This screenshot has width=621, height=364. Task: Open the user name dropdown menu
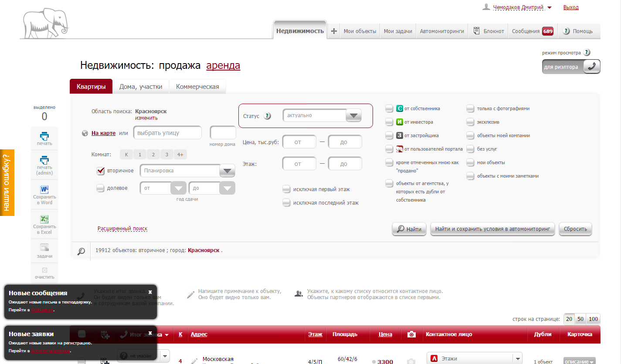point(549,7)
